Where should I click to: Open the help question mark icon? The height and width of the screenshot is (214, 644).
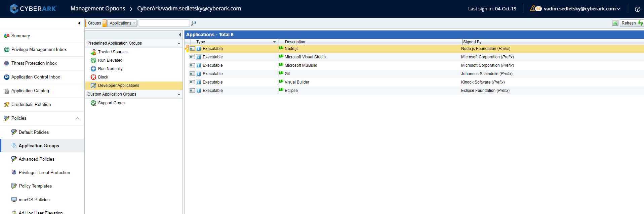(x=637, y=9)
